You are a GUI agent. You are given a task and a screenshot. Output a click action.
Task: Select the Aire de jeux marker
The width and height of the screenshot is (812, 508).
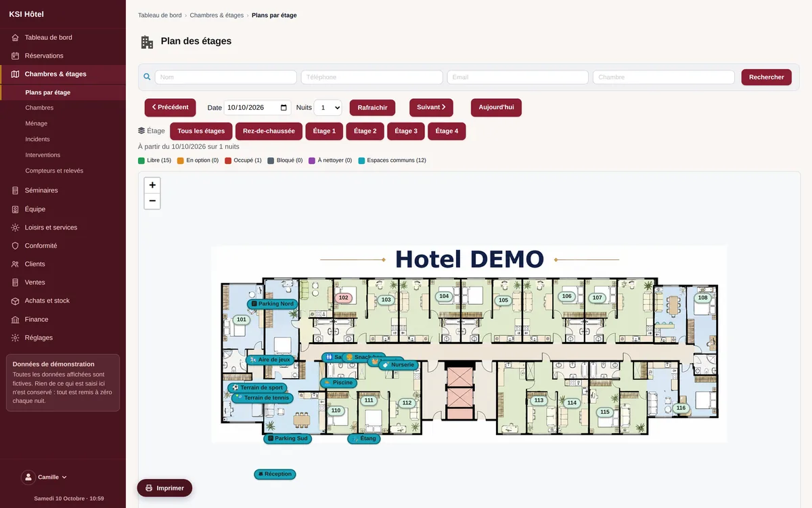270,360
